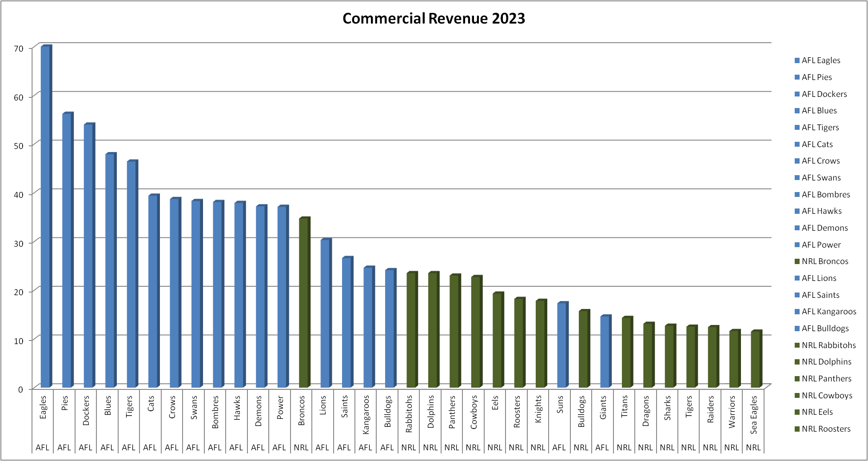Select the tallest Eagles bar
The height and width of the screenshot is (461, 868).
(46, 216)
